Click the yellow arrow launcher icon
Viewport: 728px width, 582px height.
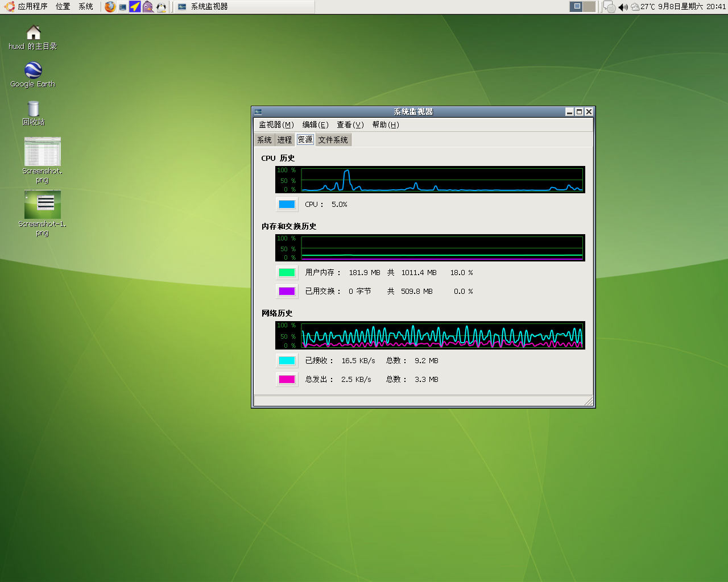point(135,7)
